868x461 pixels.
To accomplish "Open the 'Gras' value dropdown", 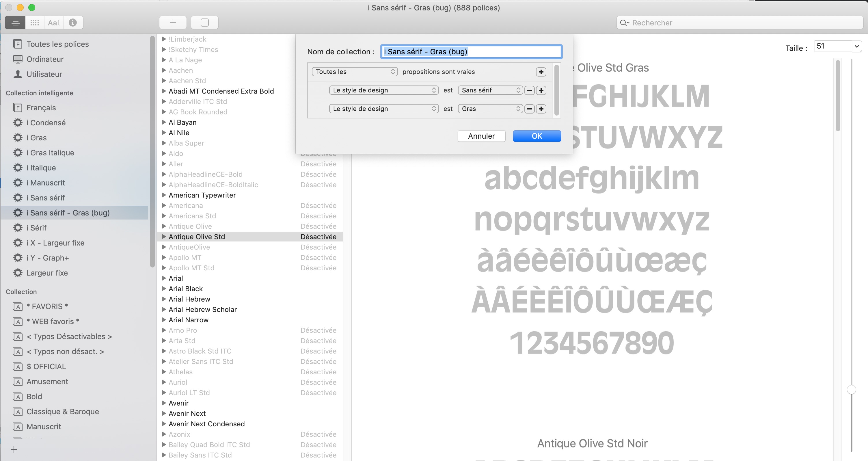I will pos(490,109).
